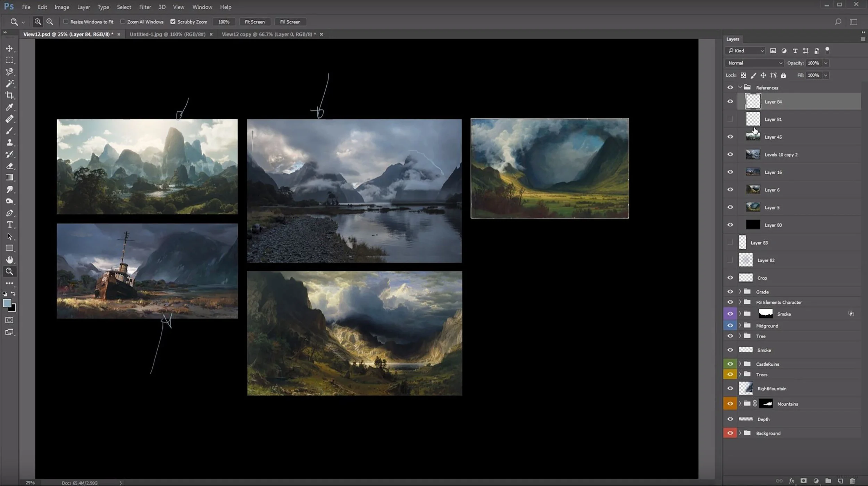Image resolution: width=868 pixels, height=486 pixels.
Task: Select the Move tool
Action: tap(9, 49)
